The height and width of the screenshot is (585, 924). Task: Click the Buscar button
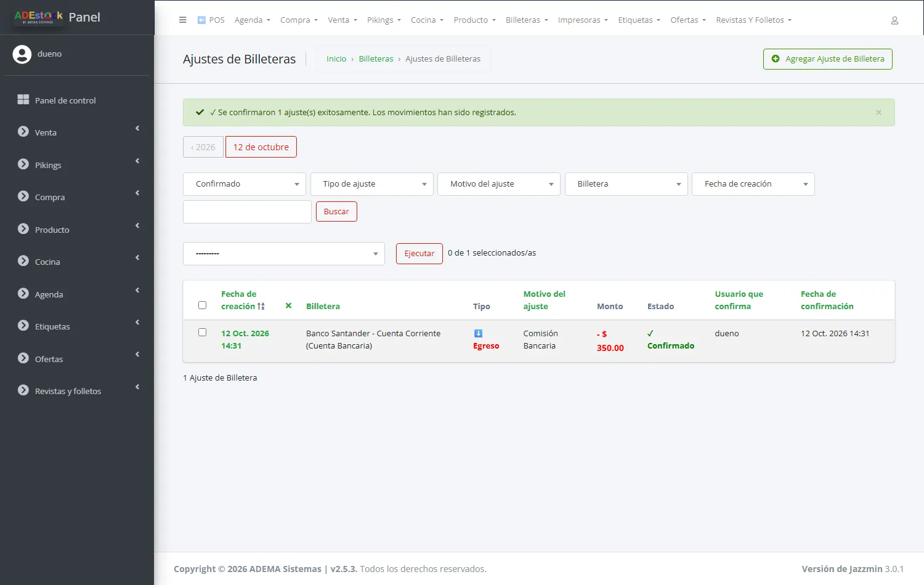[336, 211]
